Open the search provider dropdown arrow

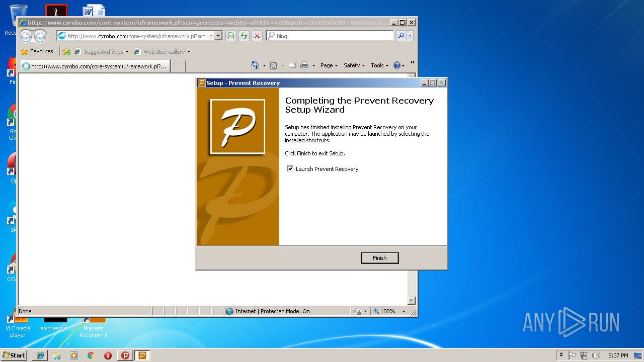[x=410, y=36]
